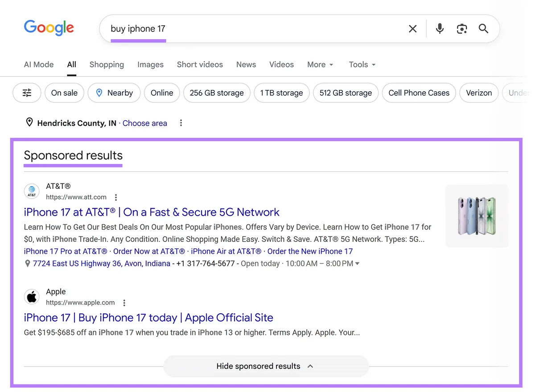Select 1 TB storage filter chip
The height and width of the screenshot is (392, 535).
(x=281, y=93)
